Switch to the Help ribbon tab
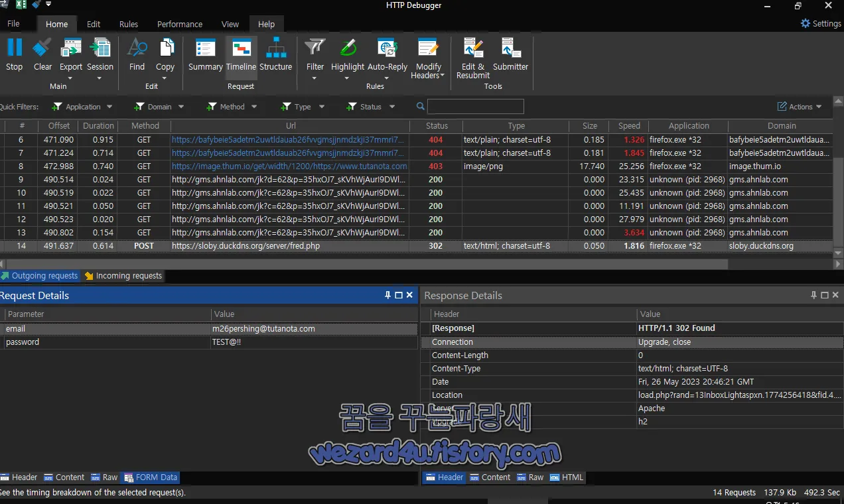The image size is (844, 504). [x=267, y=24]
